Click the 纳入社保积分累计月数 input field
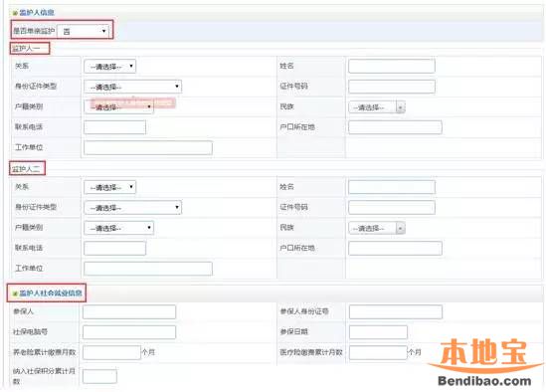This screenshot has height=392, width=546. click(99, 376)
